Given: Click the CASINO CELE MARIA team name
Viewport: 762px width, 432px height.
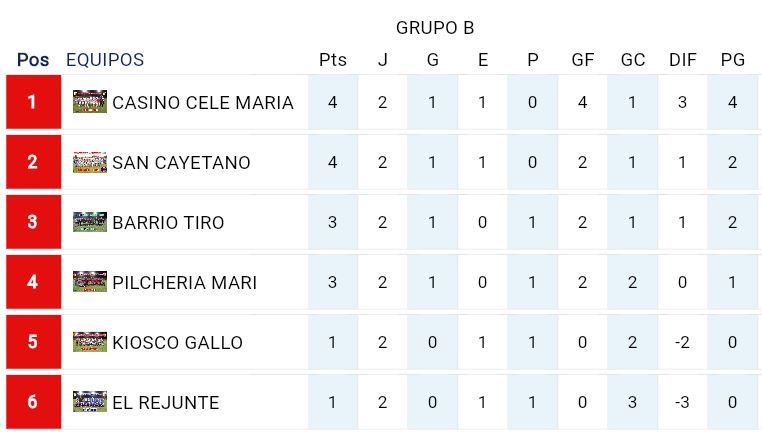Looking at the screenshot, I should [203, 103].
